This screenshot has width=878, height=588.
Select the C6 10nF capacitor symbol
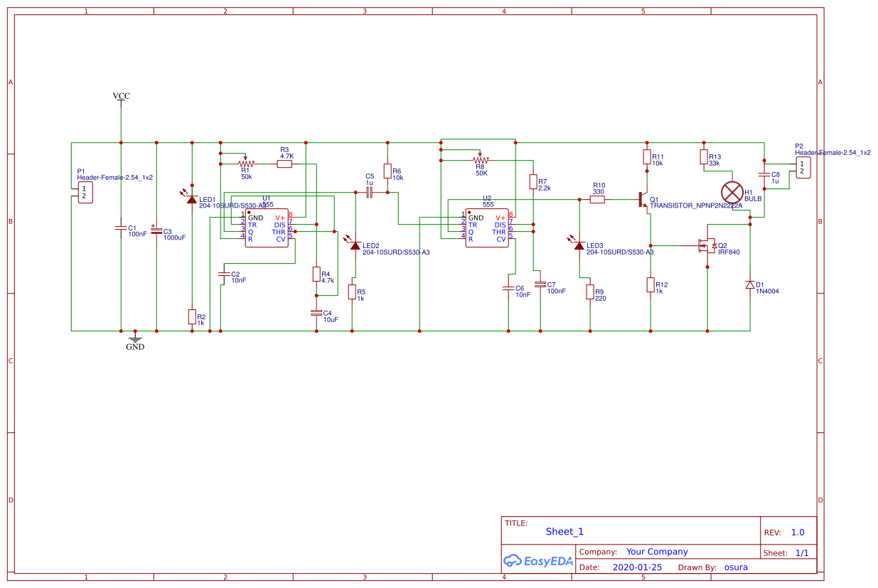(508, 288)
